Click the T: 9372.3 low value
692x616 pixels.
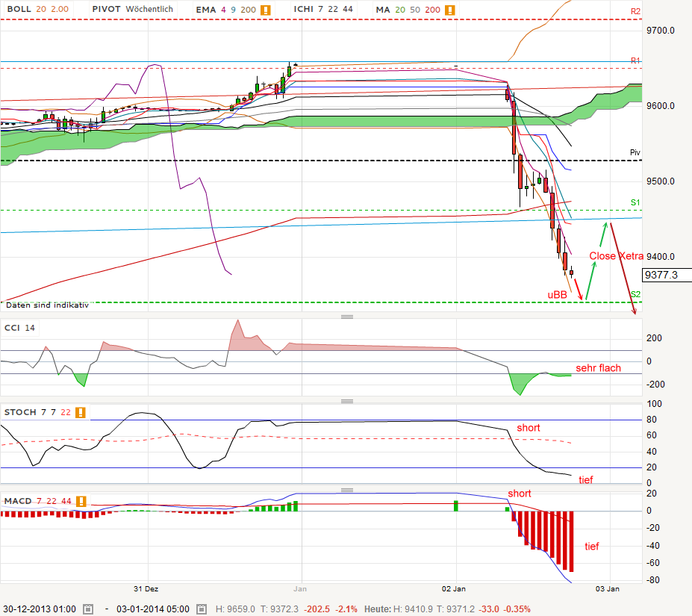[279, 609]
